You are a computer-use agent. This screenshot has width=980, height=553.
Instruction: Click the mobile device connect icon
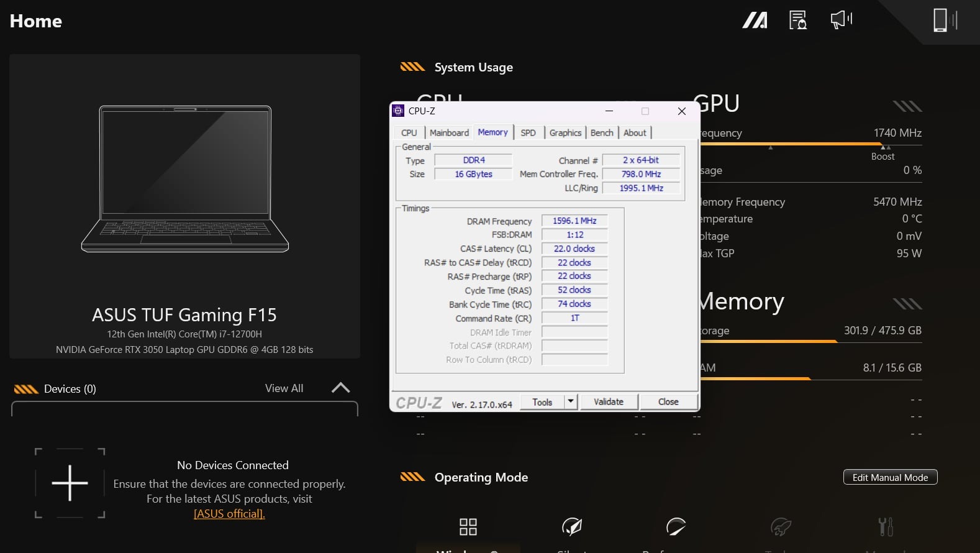pyautogui.click(x=945, y=20)
